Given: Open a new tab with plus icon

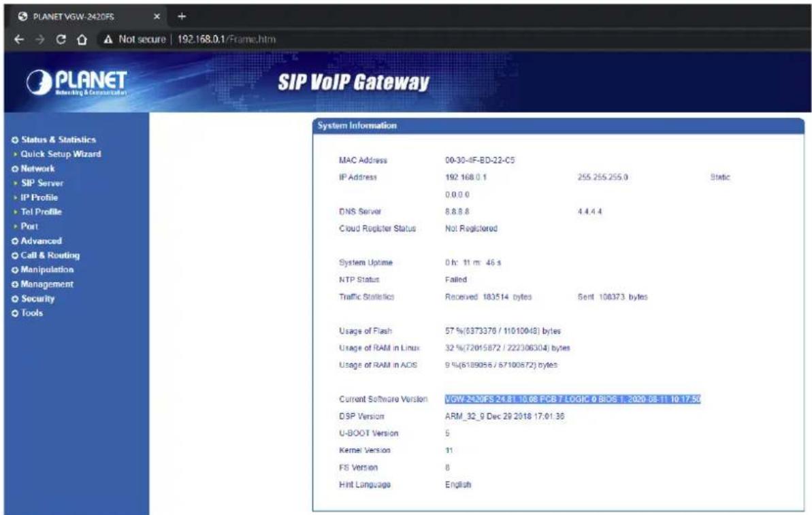Looking at the screenshot, I should click(x=182, y=16).
